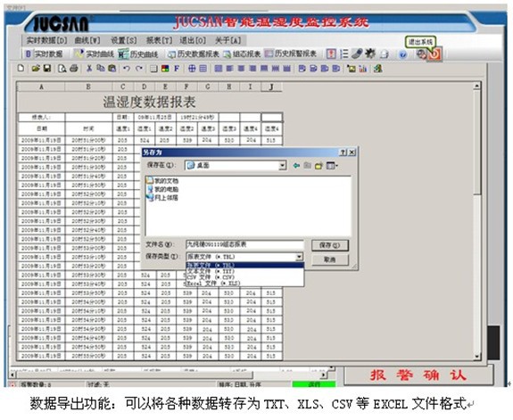Click the settings gear icon

(370, 54)
